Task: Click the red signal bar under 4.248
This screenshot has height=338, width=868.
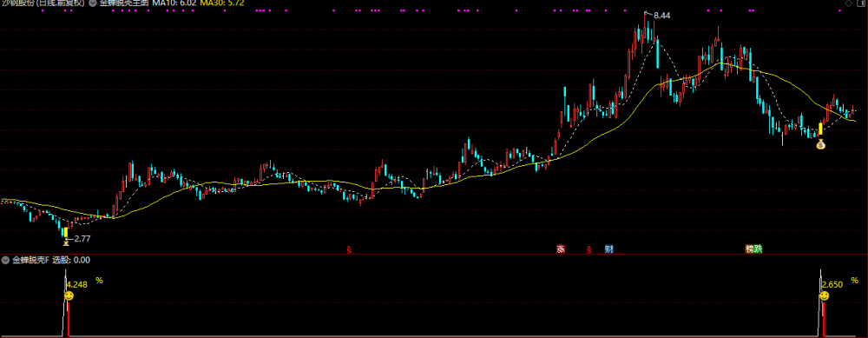Action: pos(68,319)
